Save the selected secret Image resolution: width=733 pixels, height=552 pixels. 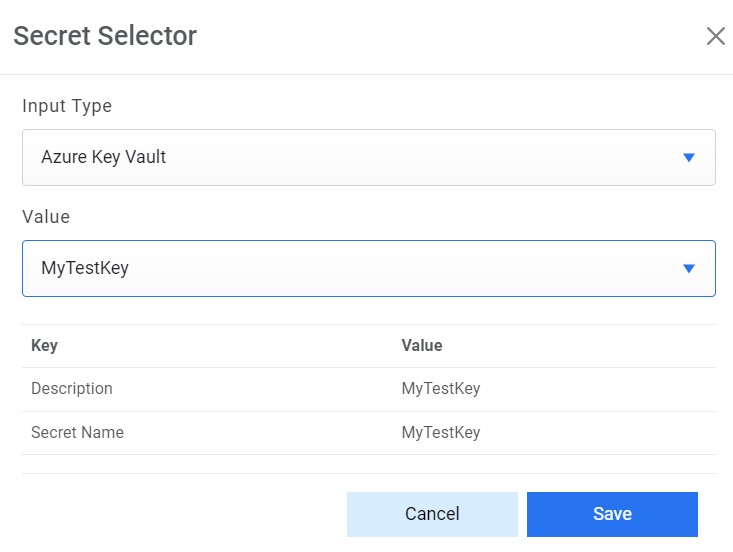(x=612, y=514)
